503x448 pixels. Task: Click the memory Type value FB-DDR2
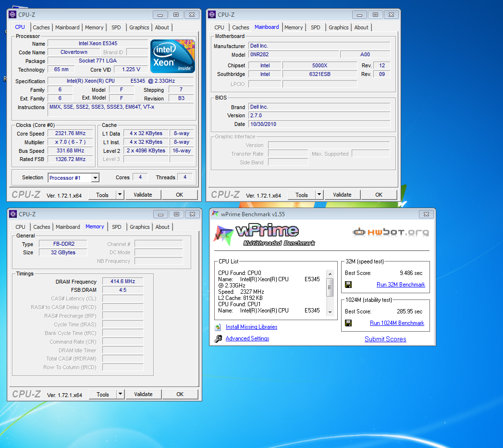click(63, 244)
